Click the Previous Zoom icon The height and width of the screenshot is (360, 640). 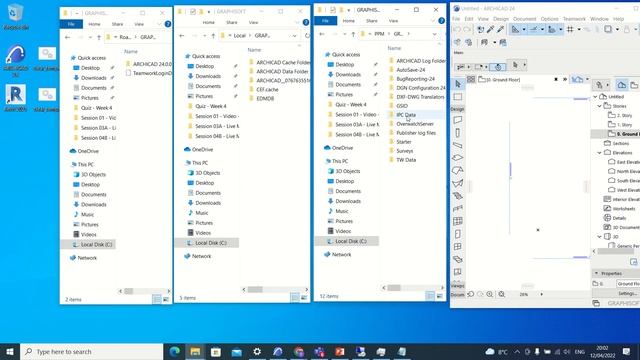(471, 294)
